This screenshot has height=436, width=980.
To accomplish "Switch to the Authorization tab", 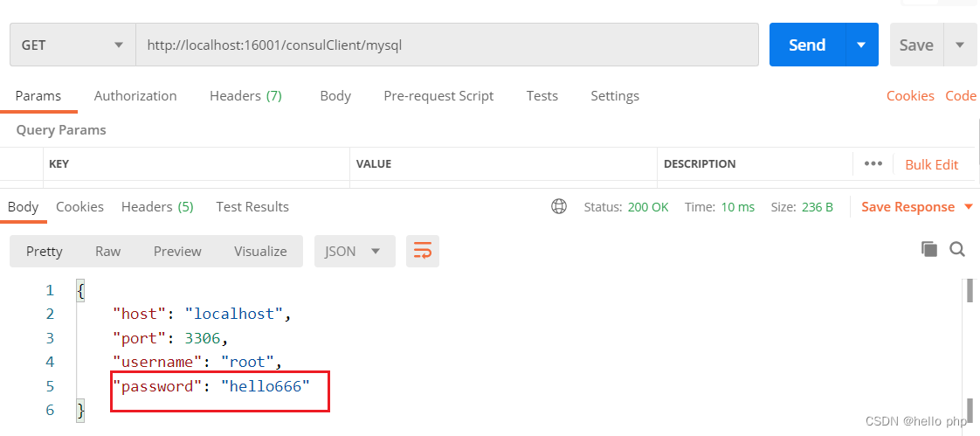I will pos(135,96).
